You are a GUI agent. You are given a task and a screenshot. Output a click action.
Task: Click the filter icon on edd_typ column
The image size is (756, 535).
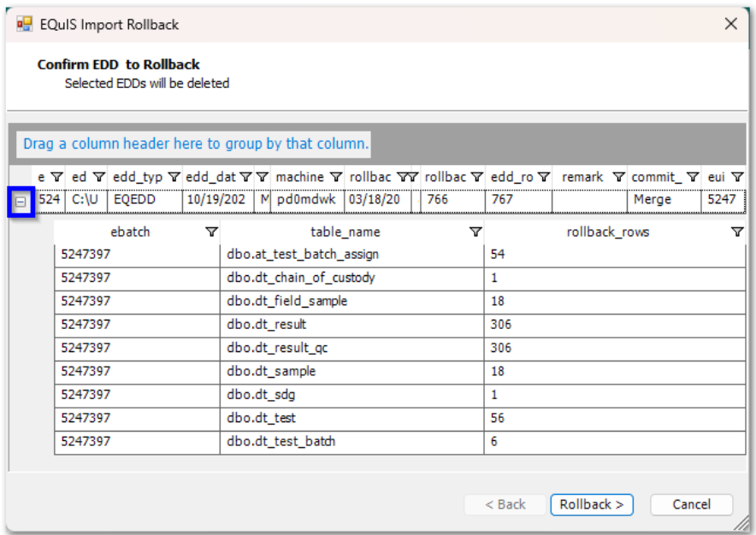coord(174,177)
